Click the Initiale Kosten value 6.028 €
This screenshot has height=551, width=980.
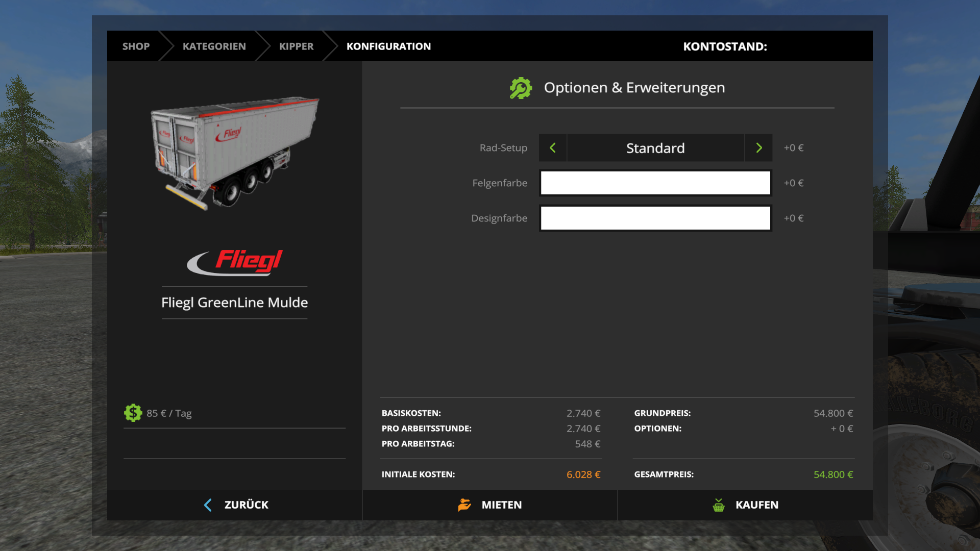coord(583,474)
